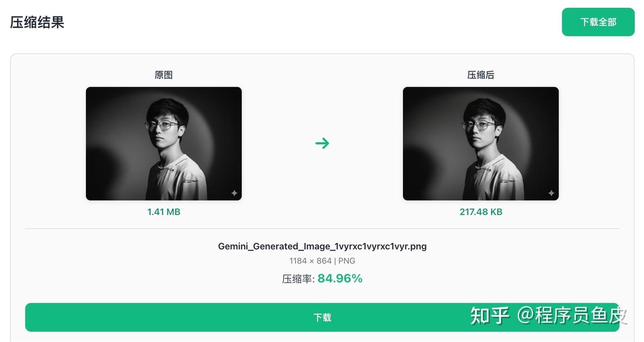Click the green arrow between images
Viewport: 644px width, 342px height.
coord(322,143)
